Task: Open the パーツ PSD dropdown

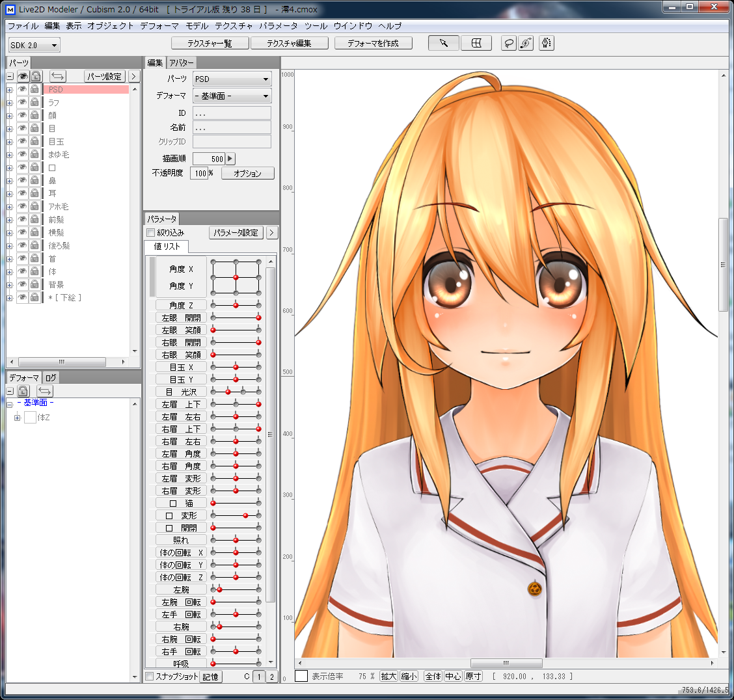Action: tap(232, 79)
